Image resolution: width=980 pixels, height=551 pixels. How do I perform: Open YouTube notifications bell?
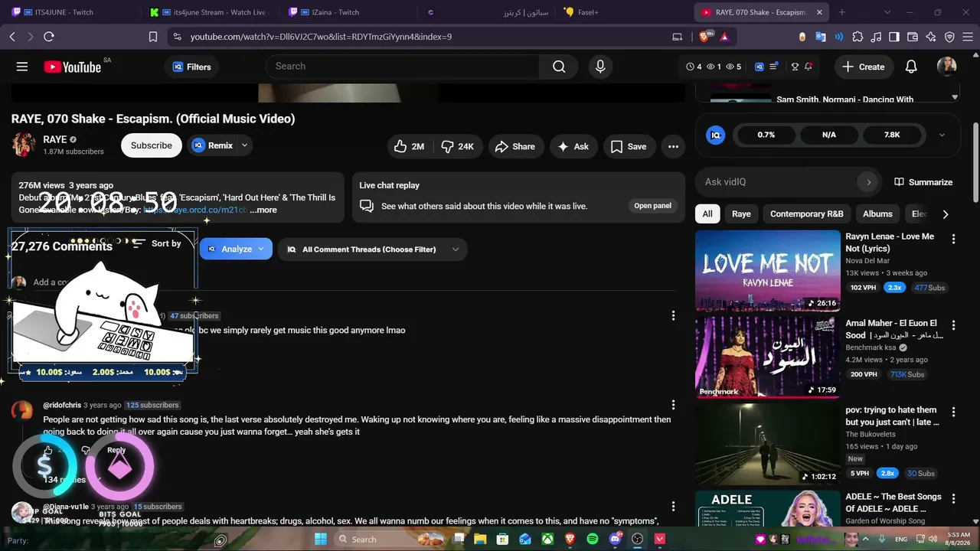[x=911, y=67]
